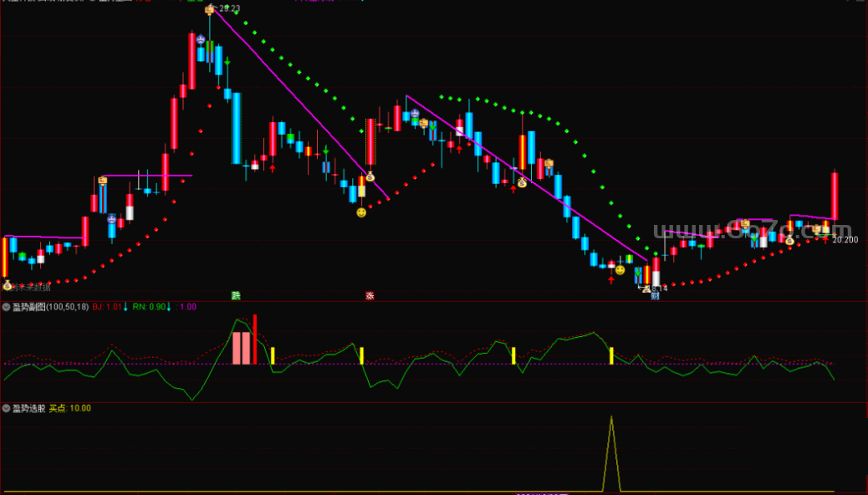
Task: Select the red 涨 marker on time axis
Action: point(370,295)
